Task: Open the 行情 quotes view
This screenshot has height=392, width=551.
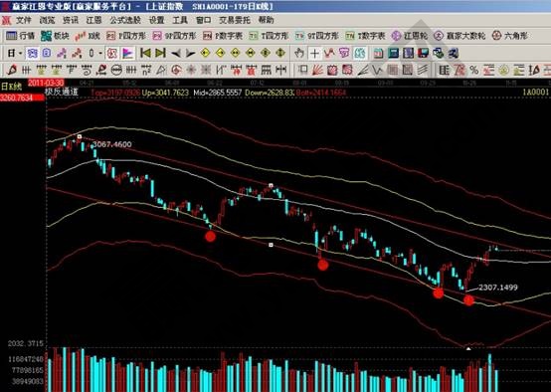Action: (x=20, y=36)
